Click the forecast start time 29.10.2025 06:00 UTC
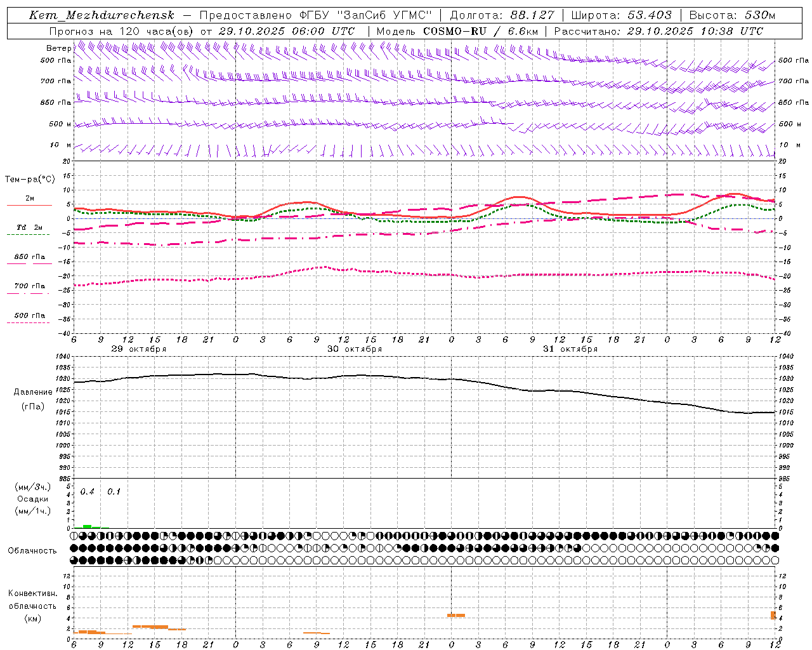The width and height of the screenshot is (812, 650). click(x=286, y=31)
